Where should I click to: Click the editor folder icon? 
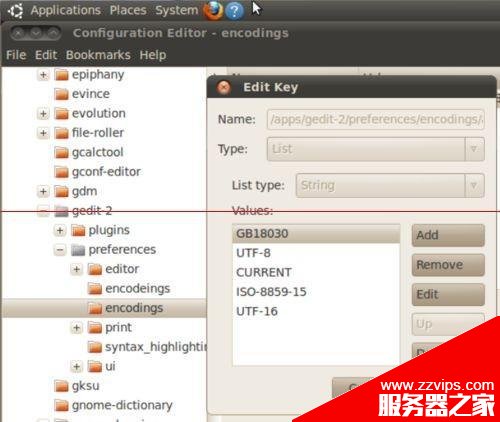click(95, 269)
